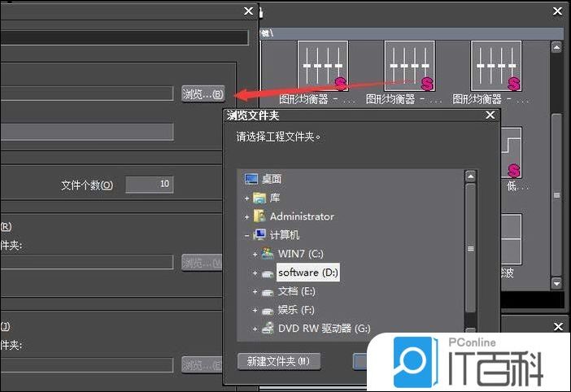Select 桌面 in folder tree

click(x=272, y=179)
